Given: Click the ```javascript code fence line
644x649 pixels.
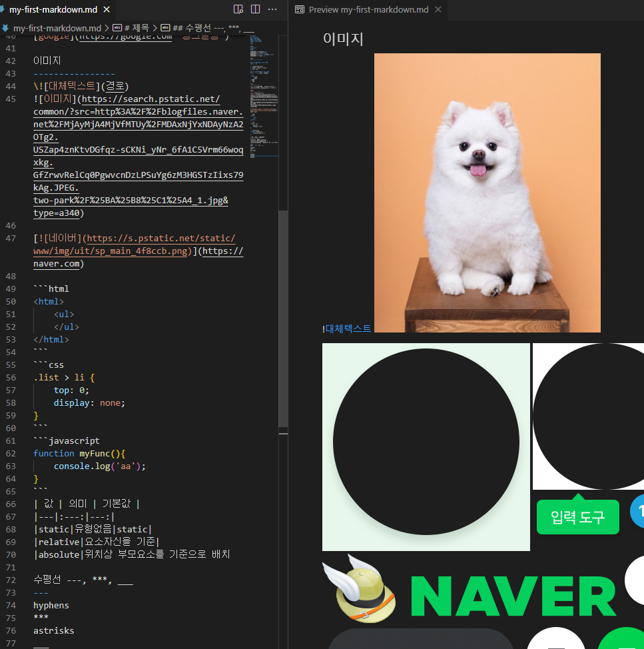Looking at the screenshot, I should pos(66,441).
